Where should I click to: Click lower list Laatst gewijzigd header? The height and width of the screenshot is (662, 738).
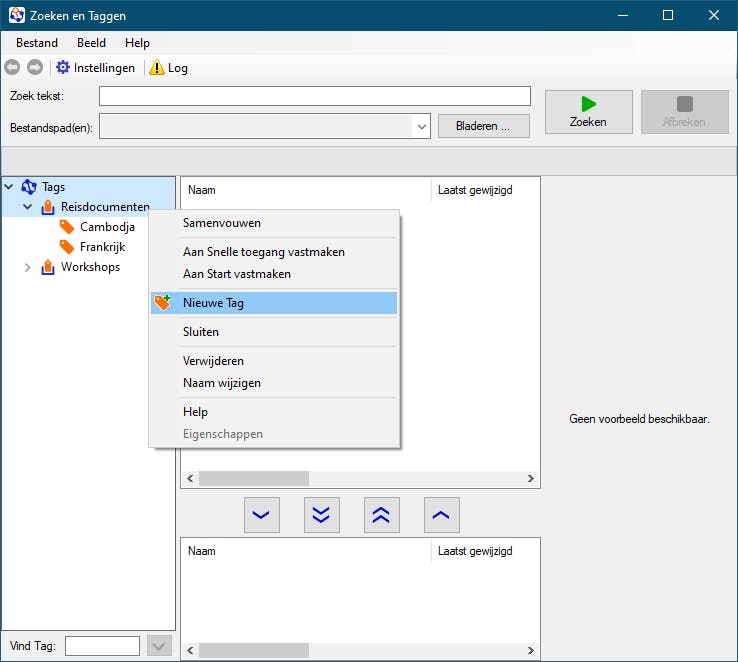pyautogui.click(x=486, y=551)
